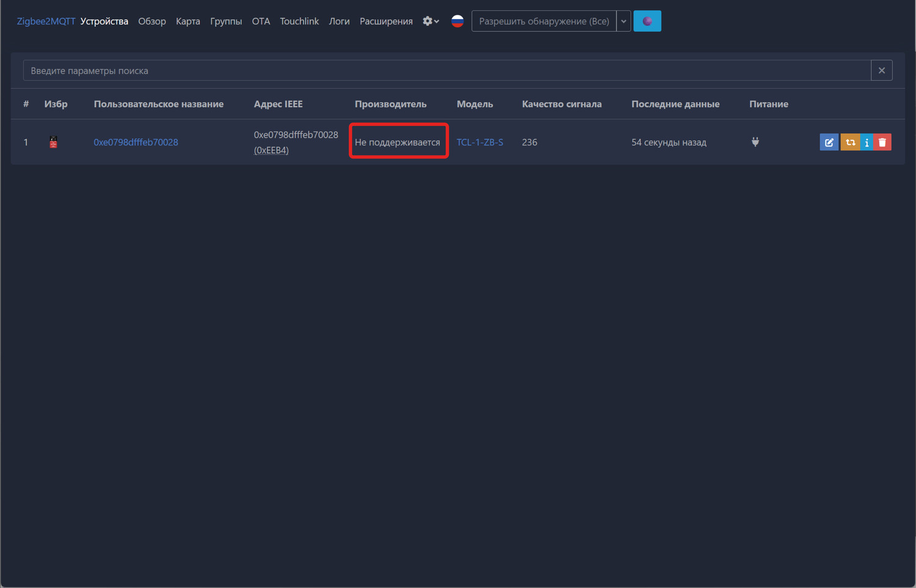This screenshot has width=916, height=588.
Task: Clear the search with the X button
Action: (x=881, y=71)
